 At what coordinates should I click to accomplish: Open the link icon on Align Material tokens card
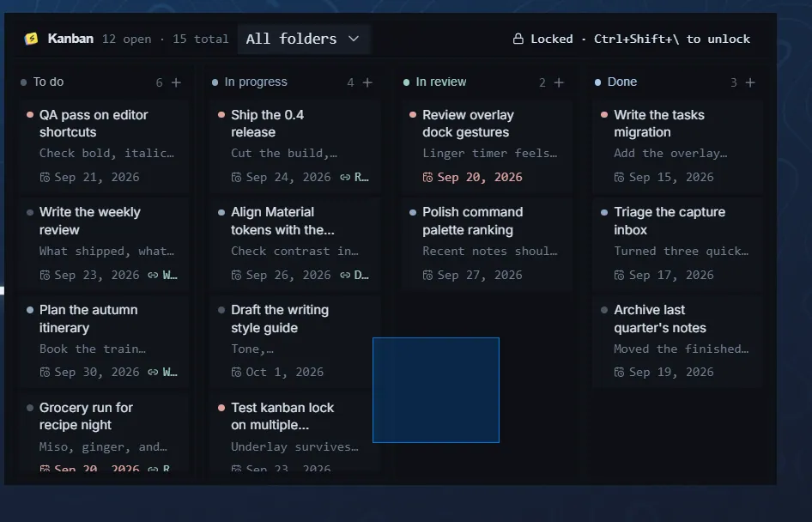coord(345,275)
